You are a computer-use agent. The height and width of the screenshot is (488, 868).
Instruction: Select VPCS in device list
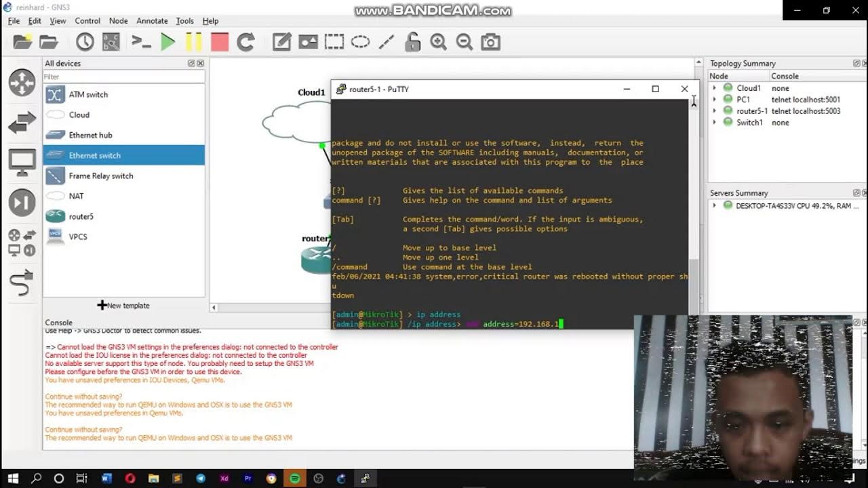point(124,237)
